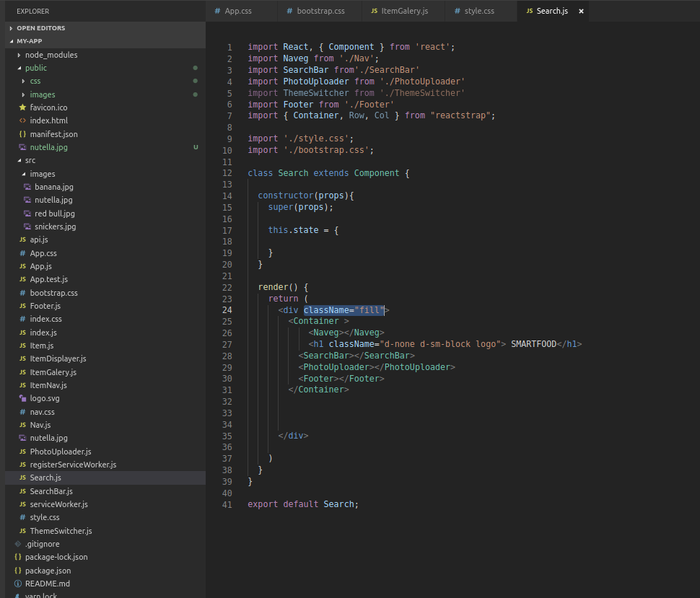This screenshot has height=598, width=700.
Task: Open the bootstrap.css editor tab
Action: [320, 12]
